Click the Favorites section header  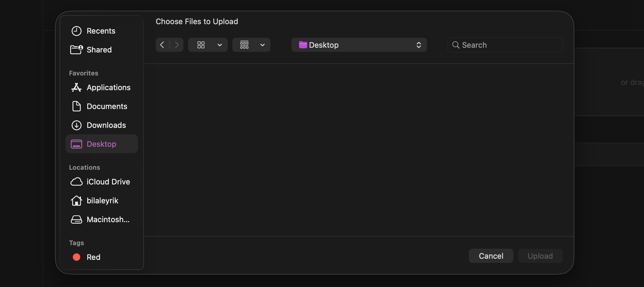tap(84, 73)
